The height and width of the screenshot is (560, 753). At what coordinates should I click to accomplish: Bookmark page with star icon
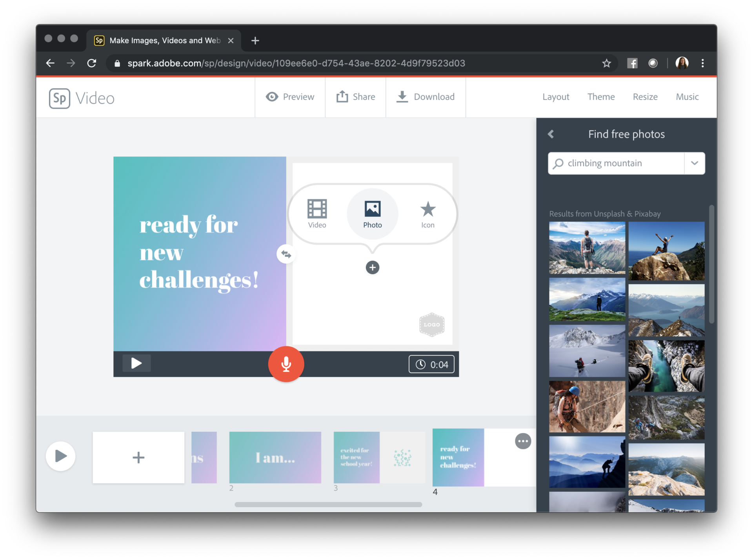pos(606,63)
